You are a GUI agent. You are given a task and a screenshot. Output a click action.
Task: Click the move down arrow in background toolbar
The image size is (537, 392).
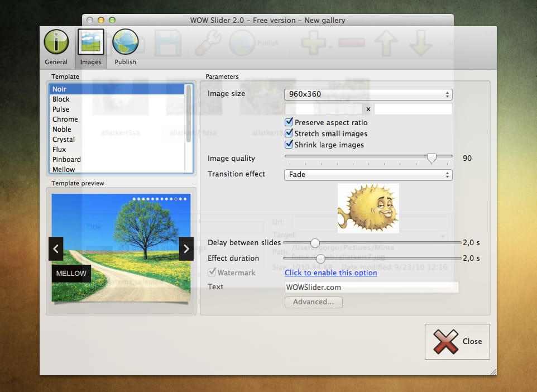coord(421,43)
